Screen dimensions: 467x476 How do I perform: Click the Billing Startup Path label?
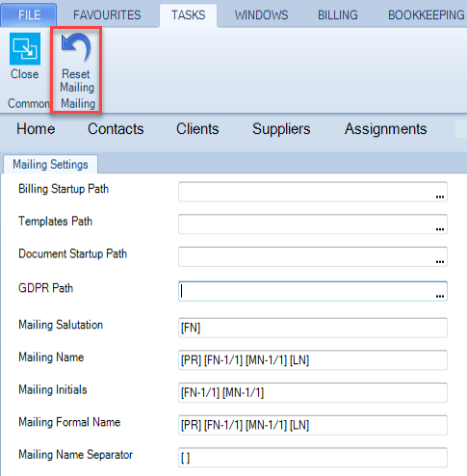[x=64, y=189]
